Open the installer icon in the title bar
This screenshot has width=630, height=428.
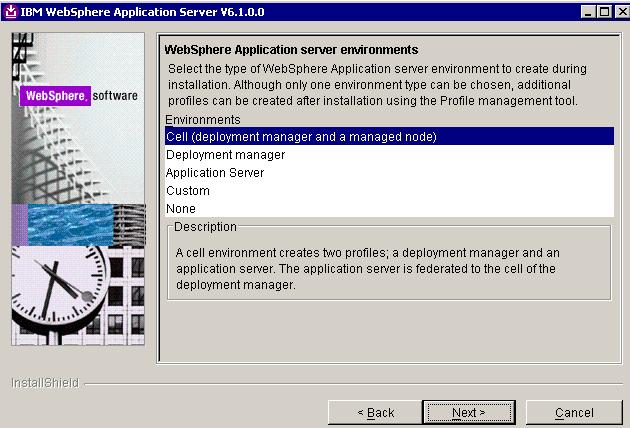point(10,12)
